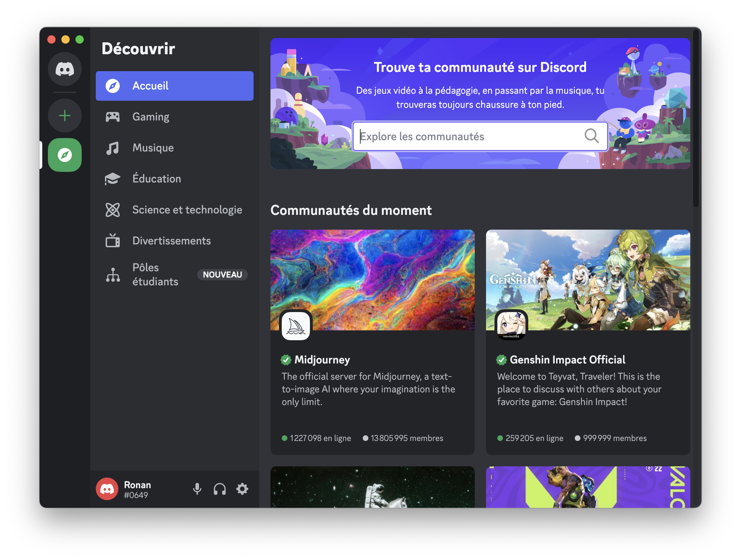
Task: Click the Midjourney description text
Action: click(368, 389)
